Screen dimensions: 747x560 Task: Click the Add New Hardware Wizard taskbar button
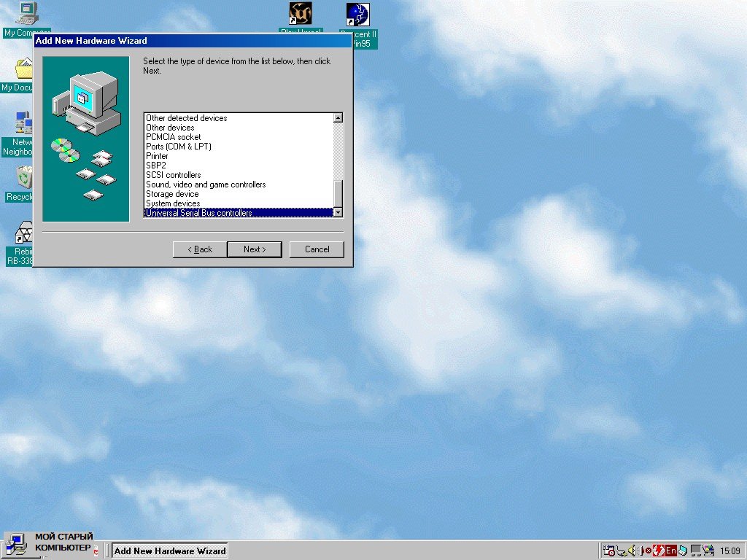(x=170, y=551)
